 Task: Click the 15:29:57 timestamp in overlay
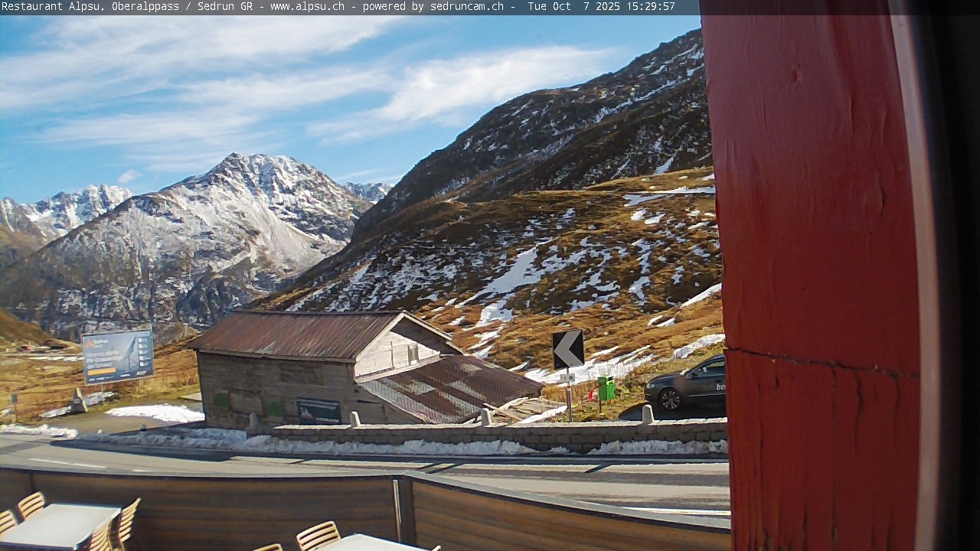click(649, 7)
